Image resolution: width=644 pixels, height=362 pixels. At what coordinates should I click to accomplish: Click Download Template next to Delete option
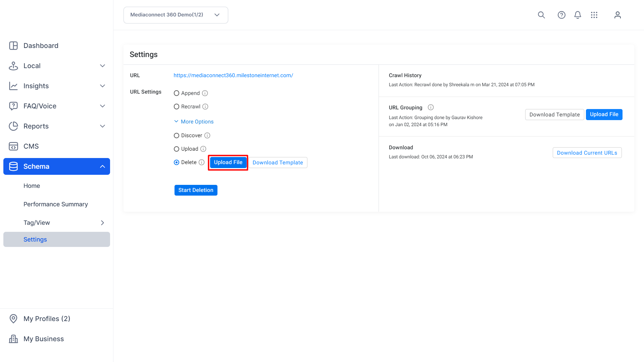pos(278,163)
